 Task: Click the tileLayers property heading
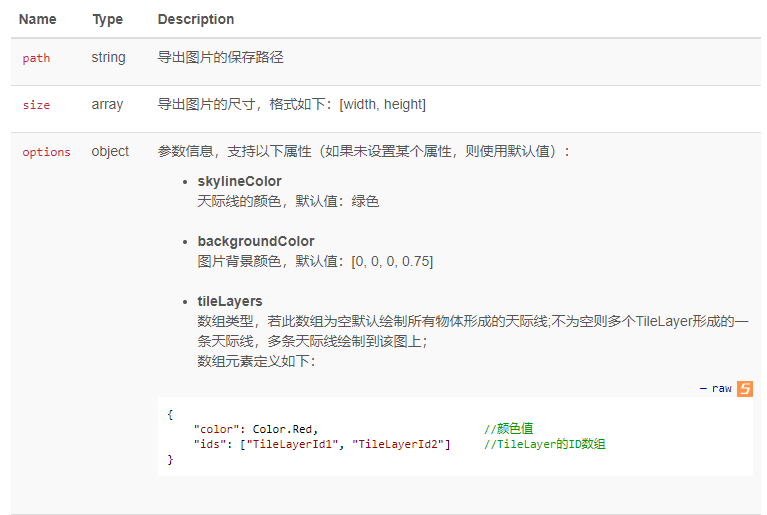point(230,301)
